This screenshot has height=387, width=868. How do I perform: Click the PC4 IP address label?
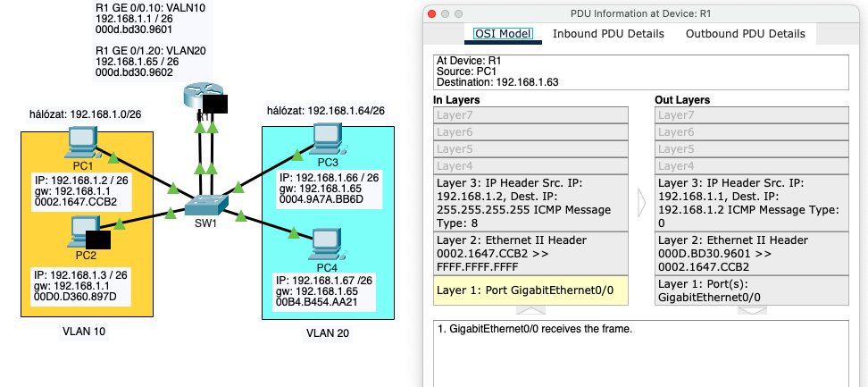click(324, 291)
